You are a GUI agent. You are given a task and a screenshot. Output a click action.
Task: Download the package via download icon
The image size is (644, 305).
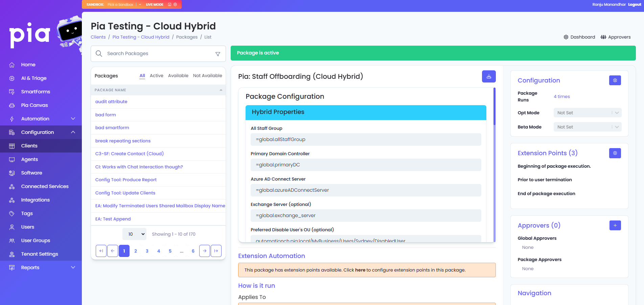pyautogui.click(x=489, y=76)
